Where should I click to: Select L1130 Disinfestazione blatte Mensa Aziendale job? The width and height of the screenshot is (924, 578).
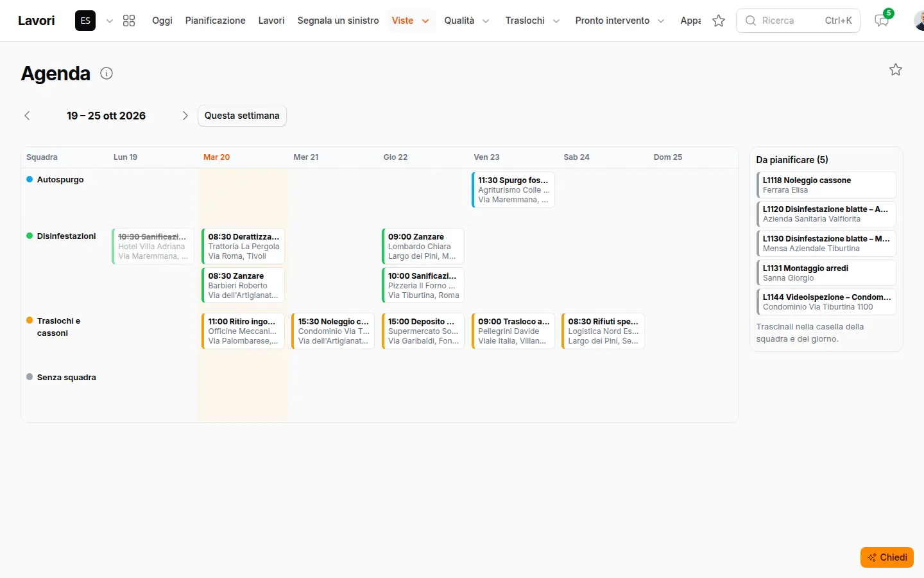826,243
